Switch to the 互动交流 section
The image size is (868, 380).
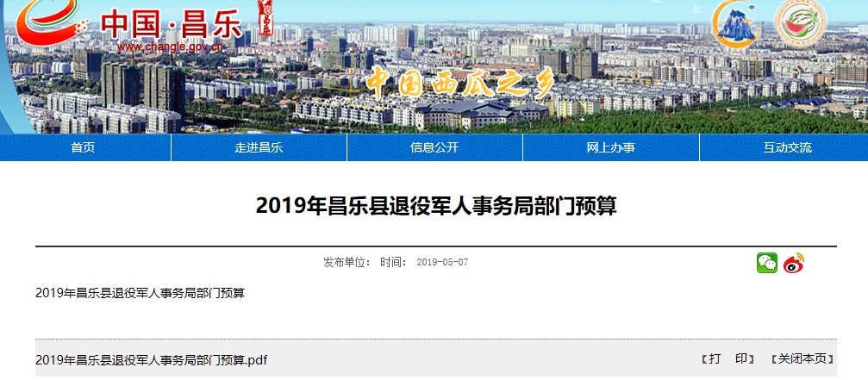786,147
